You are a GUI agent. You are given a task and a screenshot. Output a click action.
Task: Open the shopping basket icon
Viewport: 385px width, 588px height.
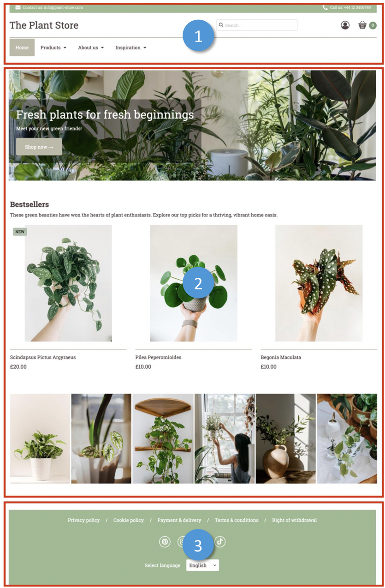pyautogui.click(x=362, y=25)
